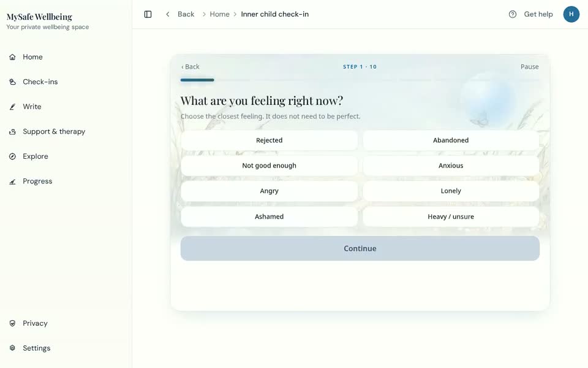Open Home in the sidebar menu
Image resolution: width=588 pixels, height=368 pixels.
click(32, 57)
